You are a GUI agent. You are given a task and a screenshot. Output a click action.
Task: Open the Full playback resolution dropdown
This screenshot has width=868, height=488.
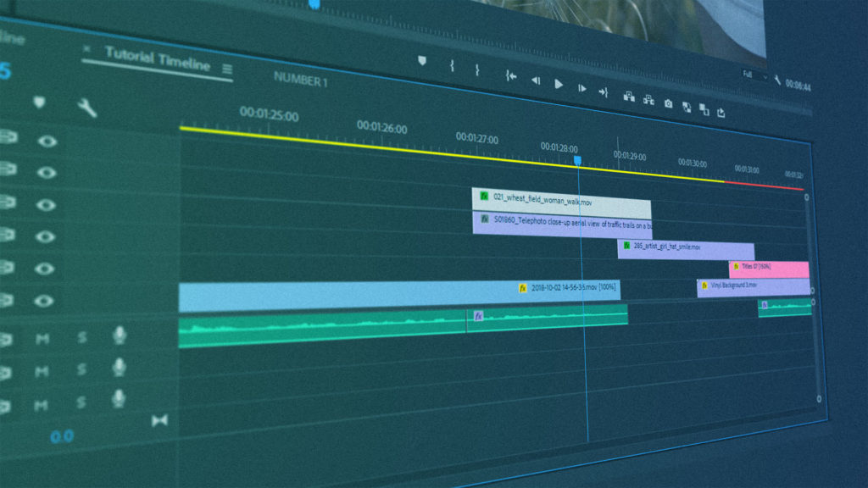(x=754, y=75)
